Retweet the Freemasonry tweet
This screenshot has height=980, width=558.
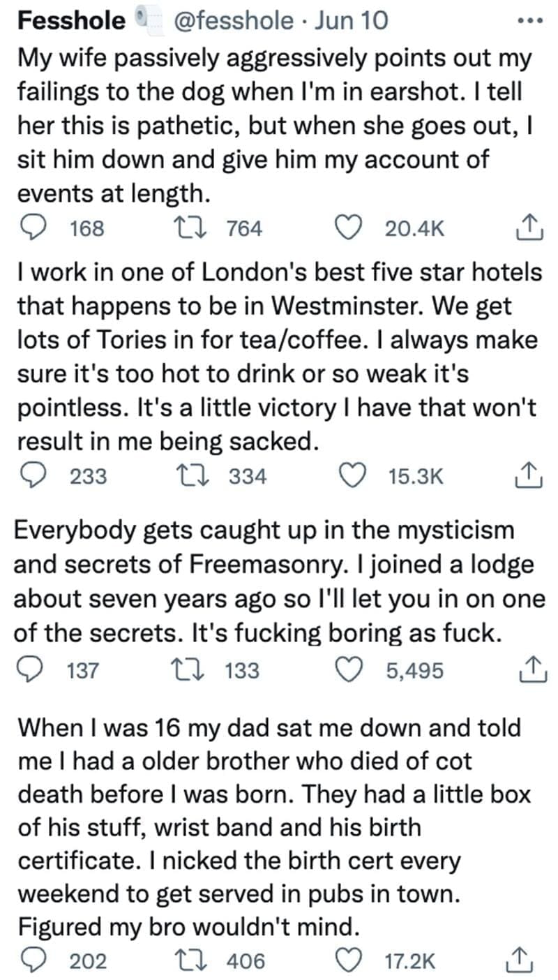pos(199,670)
